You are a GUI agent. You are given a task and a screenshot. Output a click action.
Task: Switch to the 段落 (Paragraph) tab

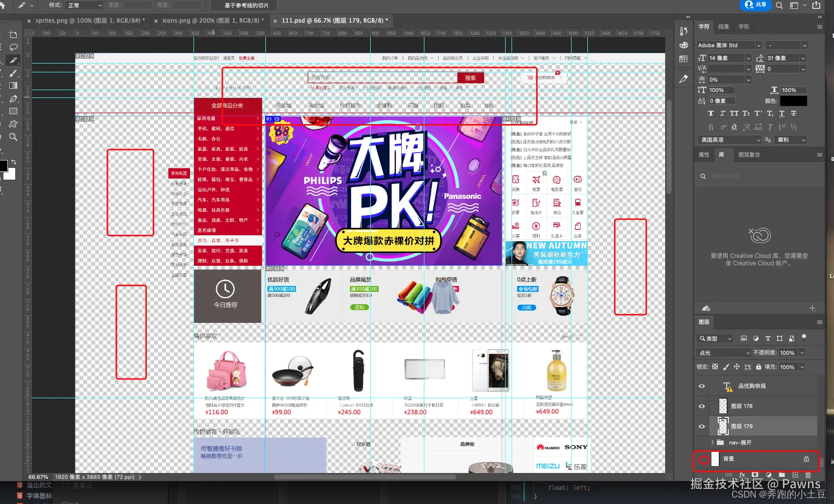click(724, 27)
